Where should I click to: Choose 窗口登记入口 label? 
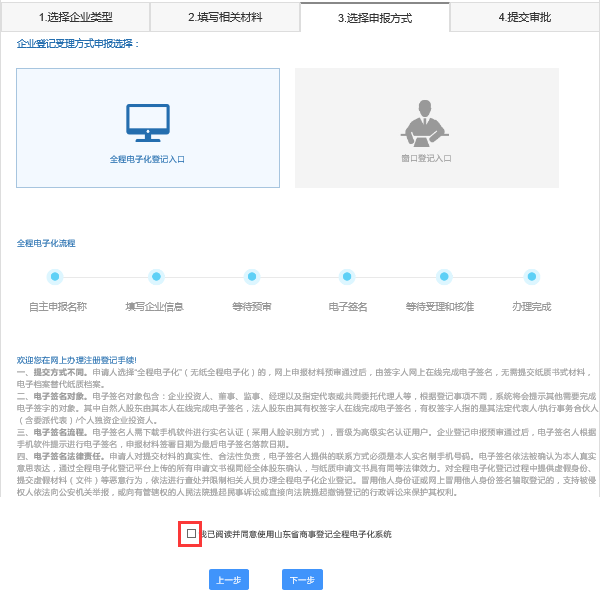(x=426, y=158)
